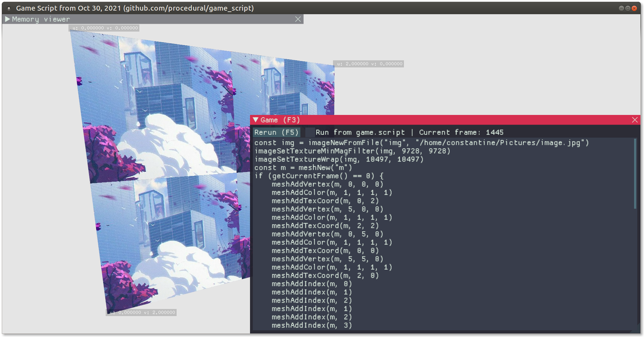Click the 'meshAddVertex(m, 5, 0, 0)' line
644x337 pixels.
pyautogui.click(x=328, y=209)
